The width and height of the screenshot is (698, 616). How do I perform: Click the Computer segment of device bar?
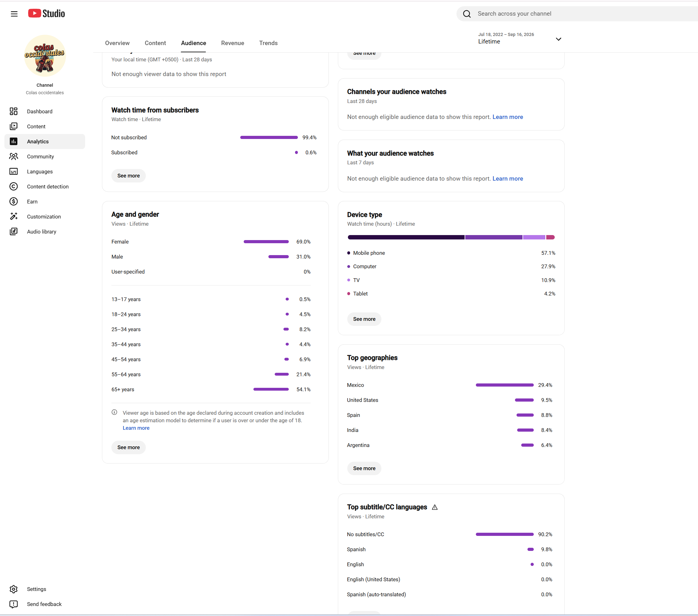click(x=493, y=237)
